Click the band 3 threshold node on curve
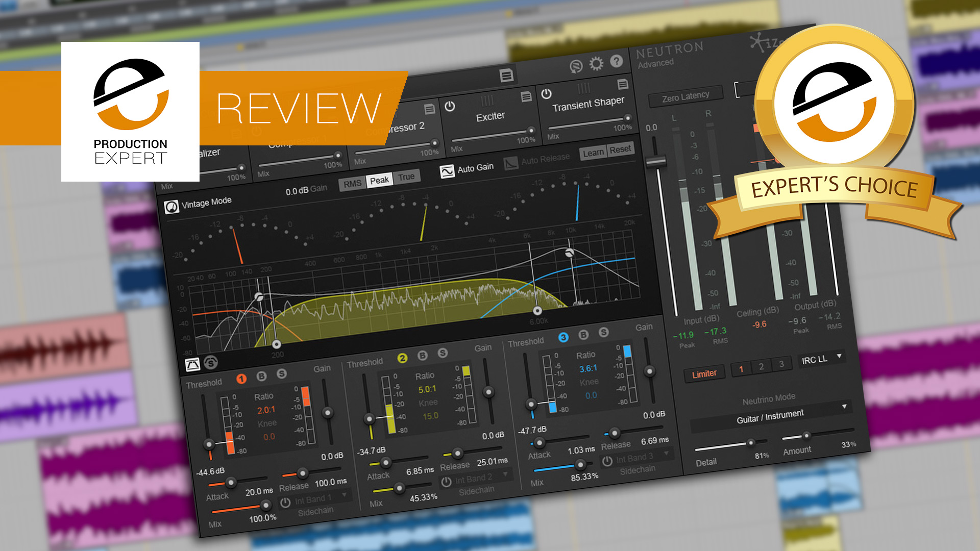 pos(570,253)
